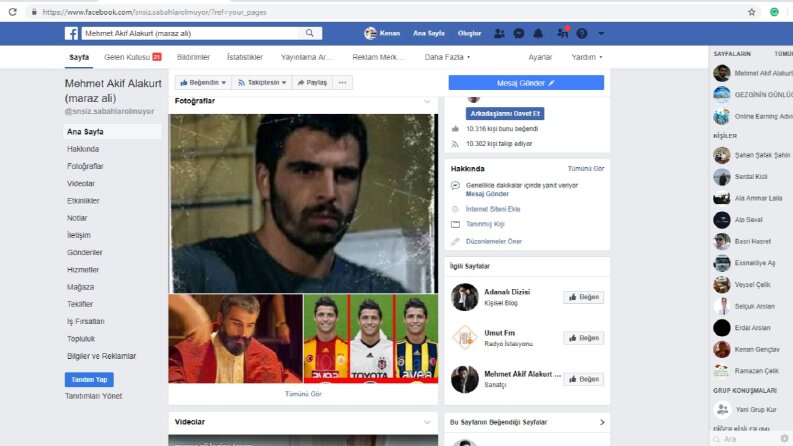The width and height of the screenshot is (793, 446).
Task: Open account dropdown arrow in top bar
Action: [x=601, y=33]
